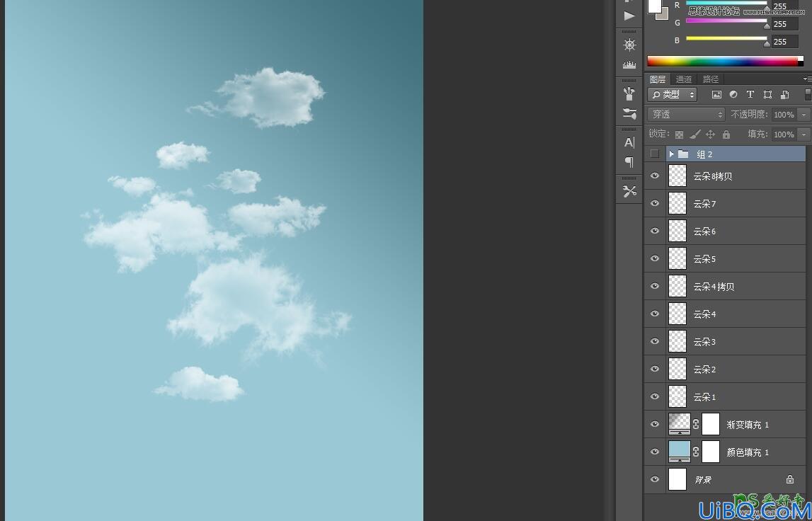Select the 颜色填充 1 layer name
This screenshot has height=521, width=812.
pos(748,452)
